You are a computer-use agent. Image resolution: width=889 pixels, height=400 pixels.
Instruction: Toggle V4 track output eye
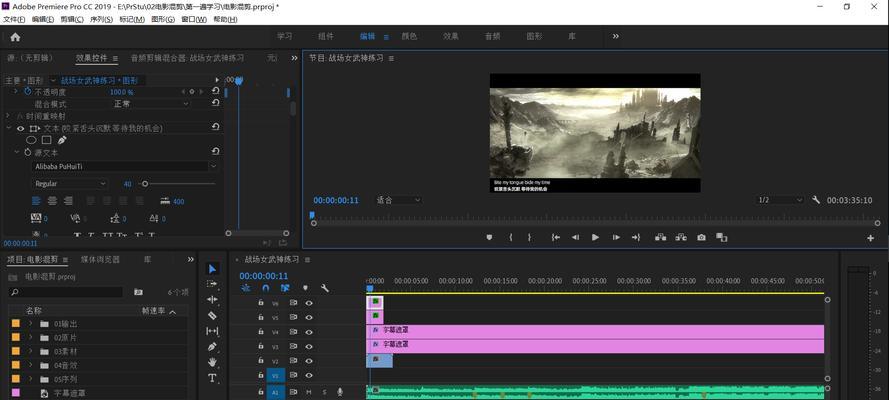[x=309, y=332]
